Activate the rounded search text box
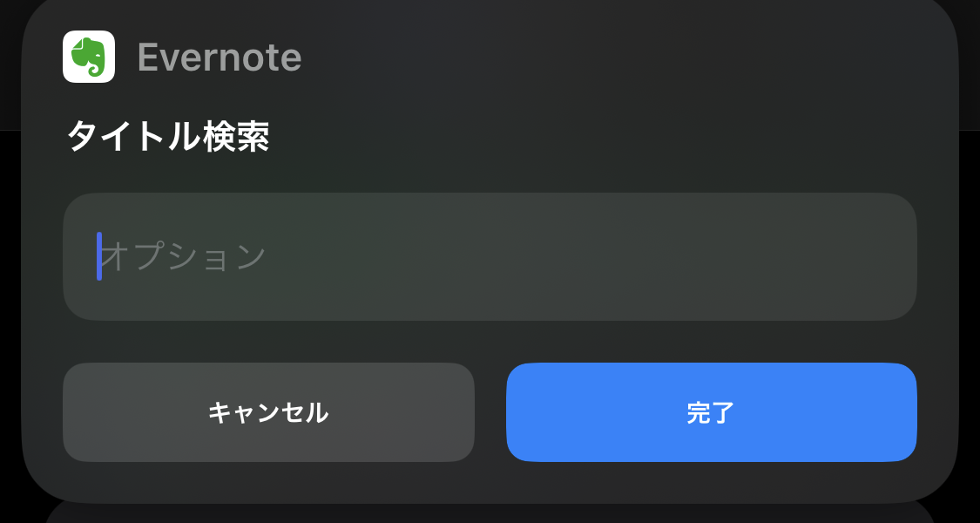This screenshot has height=523, width=980. coord(490,256)
